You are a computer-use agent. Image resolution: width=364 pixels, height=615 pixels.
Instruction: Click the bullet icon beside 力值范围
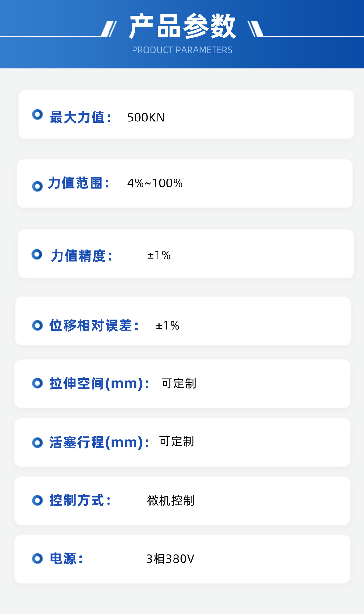[37, 186]
